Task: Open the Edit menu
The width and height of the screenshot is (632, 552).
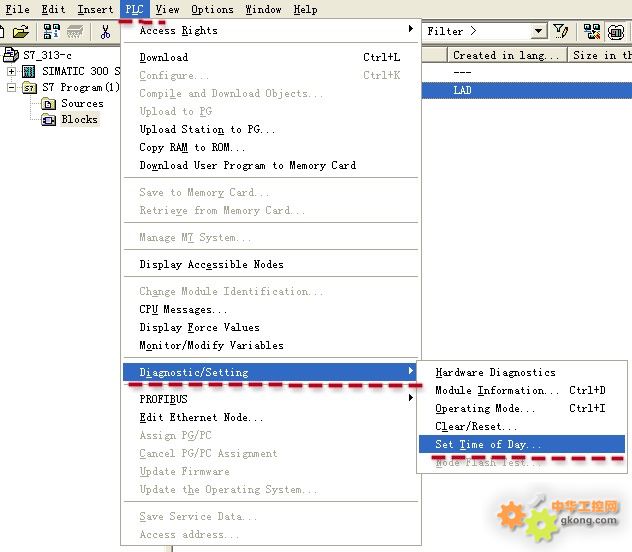Action: [x=53, y=9]
